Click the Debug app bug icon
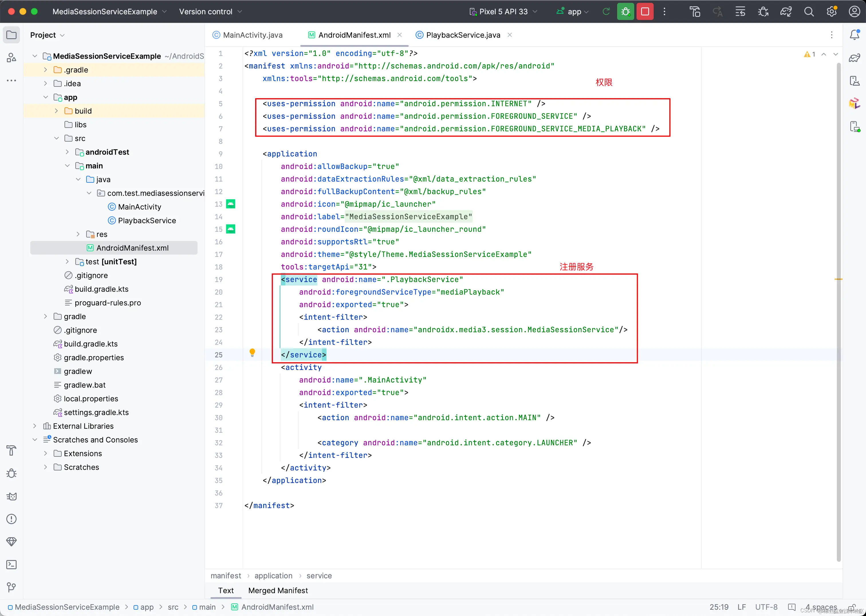 [625, 12]
